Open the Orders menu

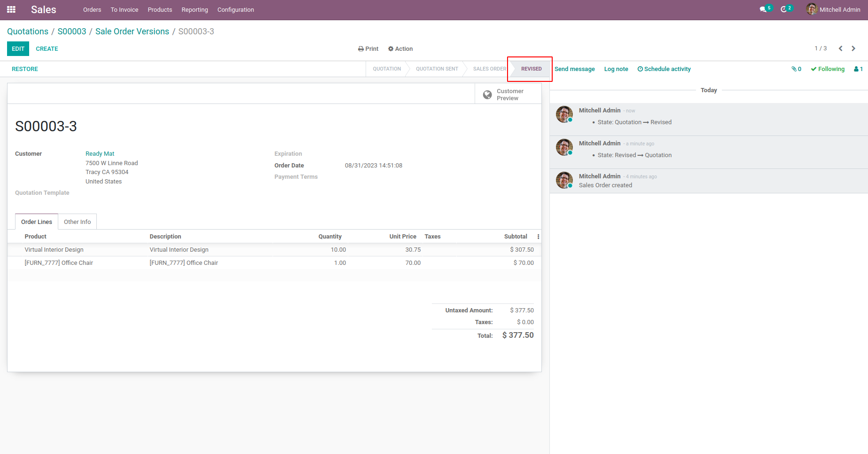point(92,10)
